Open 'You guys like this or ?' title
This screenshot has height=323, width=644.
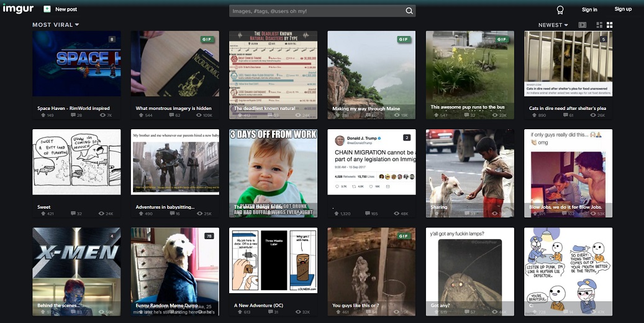tap(356, 306)
